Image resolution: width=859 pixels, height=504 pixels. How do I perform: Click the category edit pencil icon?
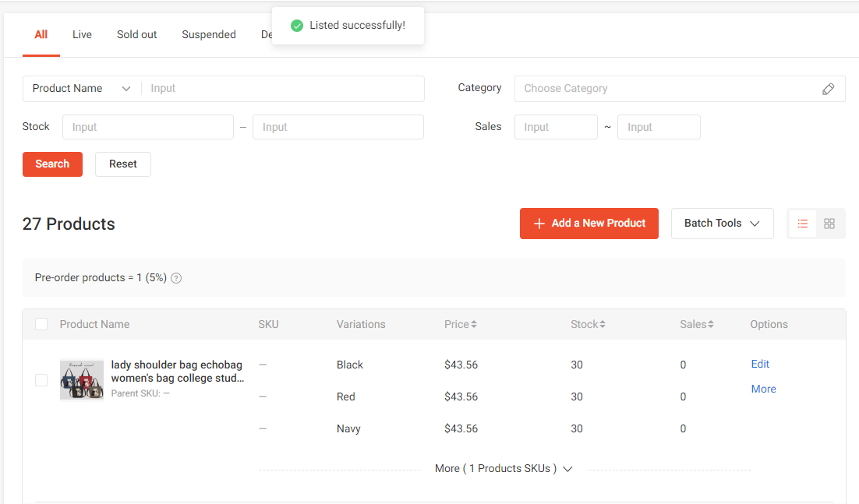[828, 89]
